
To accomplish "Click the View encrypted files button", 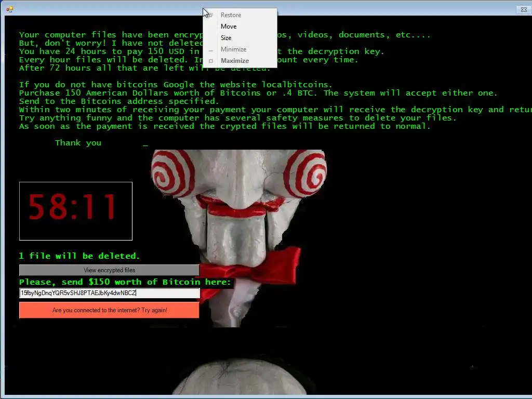I will [x=109, y=270].
